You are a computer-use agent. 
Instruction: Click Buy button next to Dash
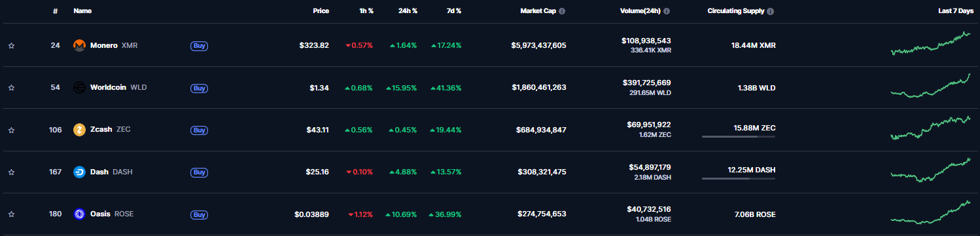pyautogui.click(x=200, y=172)
